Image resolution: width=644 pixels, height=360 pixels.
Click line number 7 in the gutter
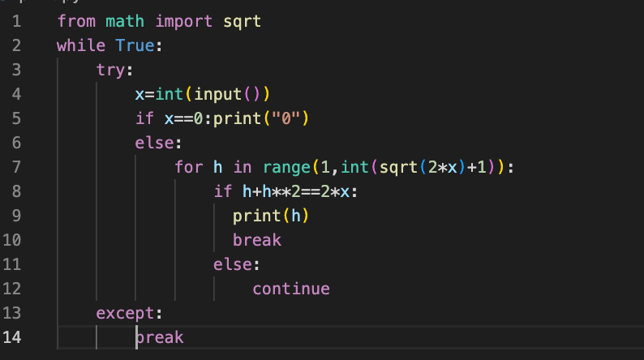pos(15,167)
